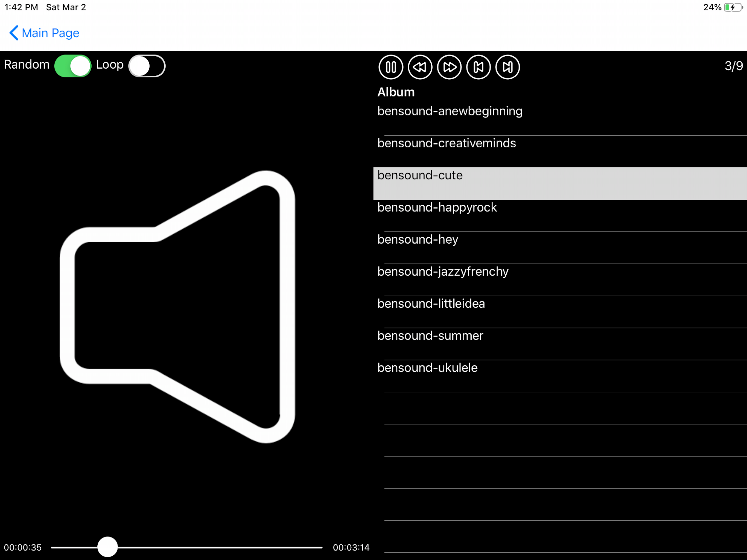Tap the rewind button
This screenshot has width=747, height=560.
(420, 67)
